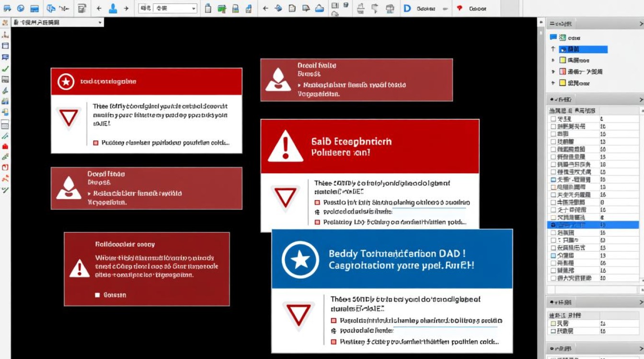Collapse the top right panel using its chevron
The width and height of the screenshot is (644, 359).
pyautogui.click(x=641, y=23)
